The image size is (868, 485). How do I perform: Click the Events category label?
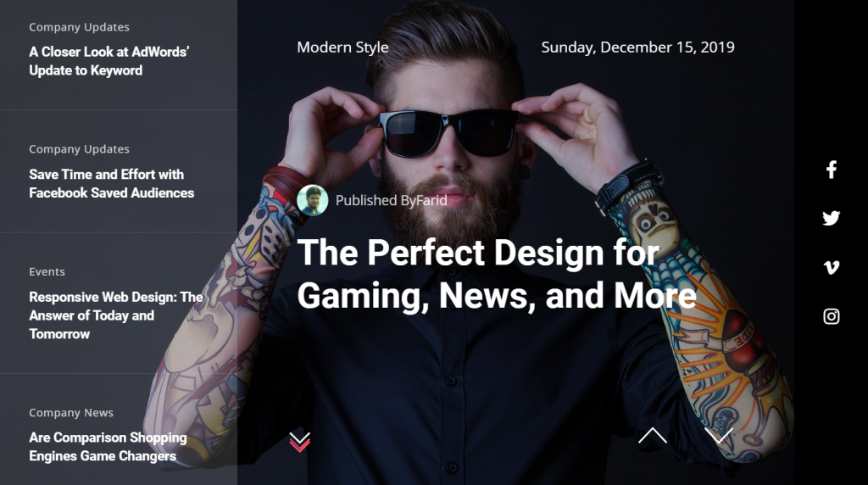point(47,272)
